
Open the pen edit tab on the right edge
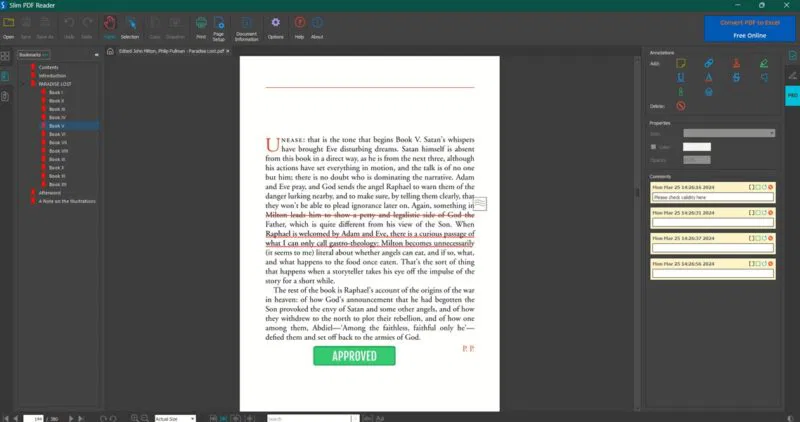coord(792,76)
